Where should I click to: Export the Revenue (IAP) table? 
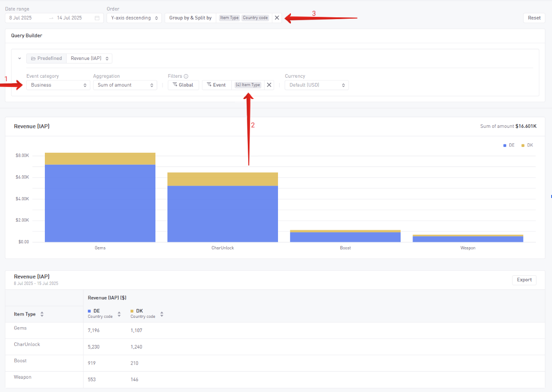click(x=524, y=280)
